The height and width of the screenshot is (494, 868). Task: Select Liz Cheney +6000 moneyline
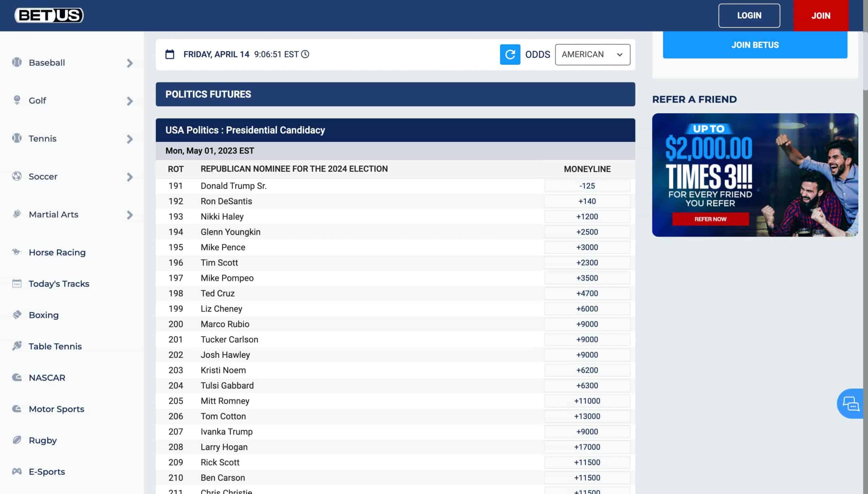587,309
